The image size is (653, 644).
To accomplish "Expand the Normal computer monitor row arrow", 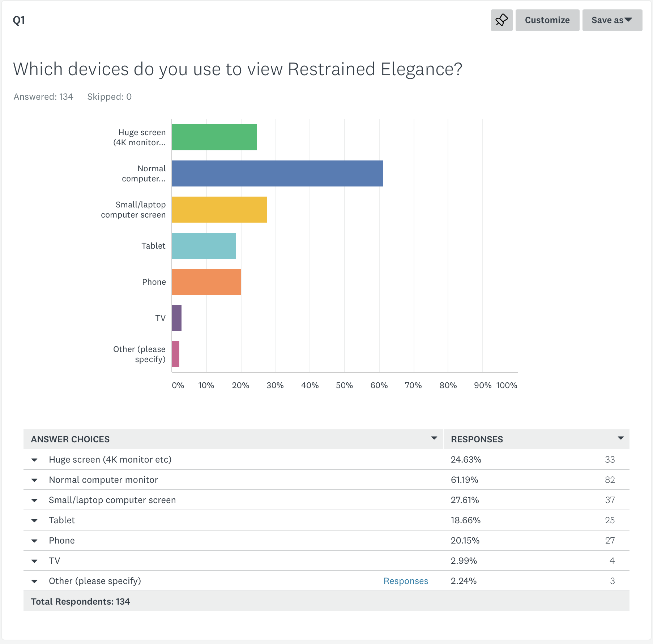I will click(34, 480).
